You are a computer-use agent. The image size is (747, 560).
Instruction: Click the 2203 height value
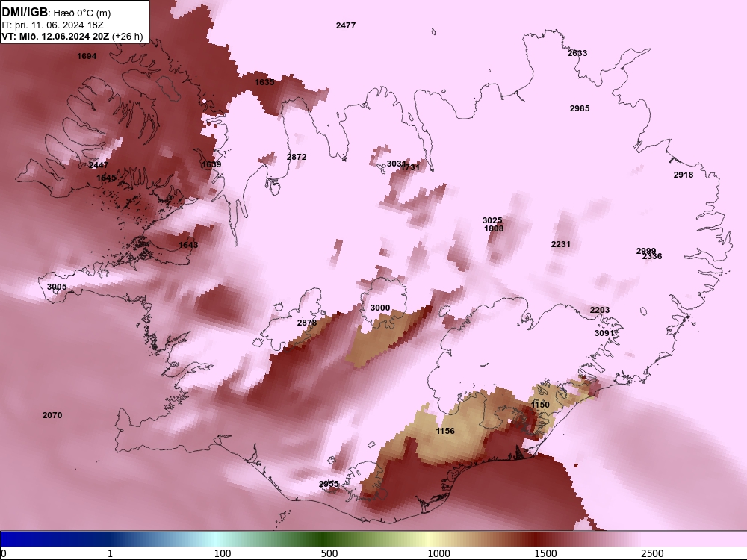point(600,310)
